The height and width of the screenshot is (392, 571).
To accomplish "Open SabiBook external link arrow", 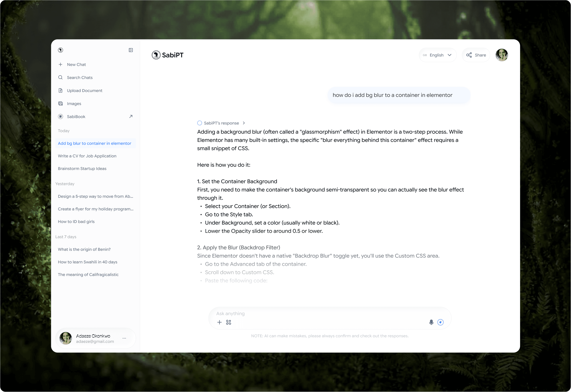I will click(x=131, y=116).
